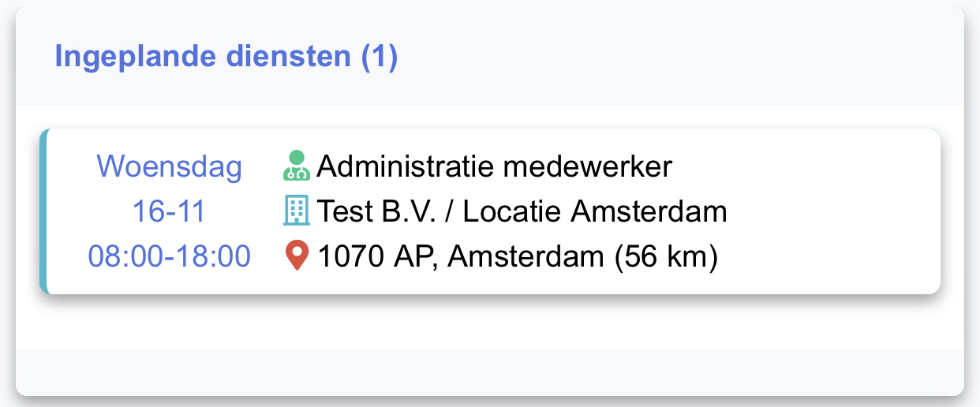Viewport: 980px width, 407px height.
Task: Click the 08:00-18:00 shift time
Action: 169,256
